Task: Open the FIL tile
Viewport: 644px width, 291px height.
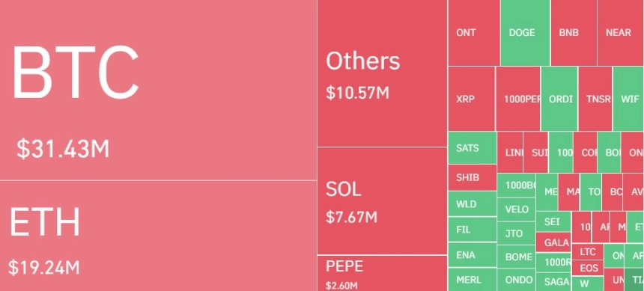Action: pos(472,230)
